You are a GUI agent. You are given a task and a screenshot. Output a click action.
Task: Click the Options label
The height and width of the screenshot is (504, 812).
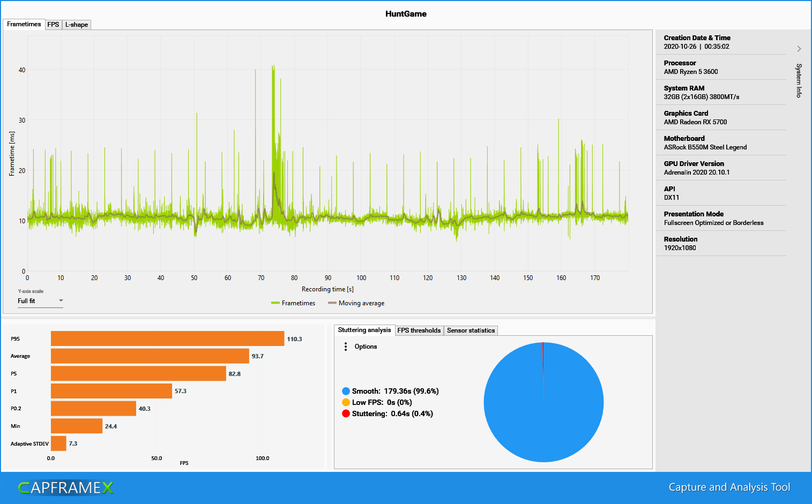coord(366,347)
